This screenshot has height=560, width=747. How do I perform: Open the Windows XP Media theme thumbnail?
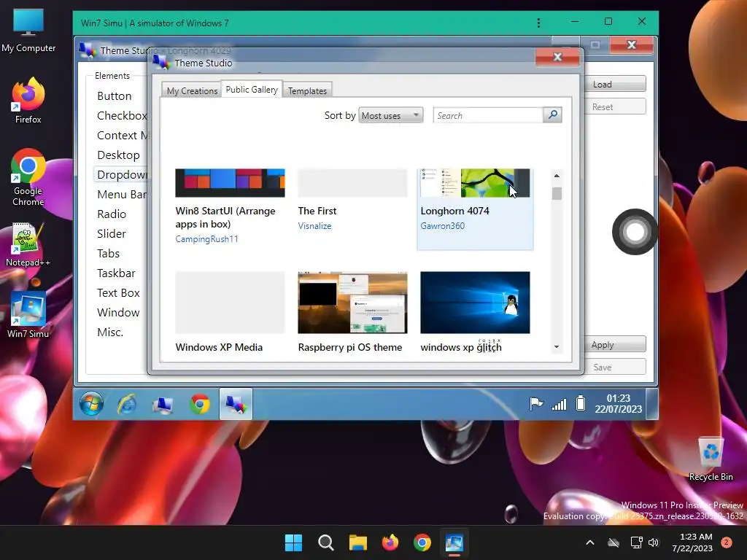point(230,303)
